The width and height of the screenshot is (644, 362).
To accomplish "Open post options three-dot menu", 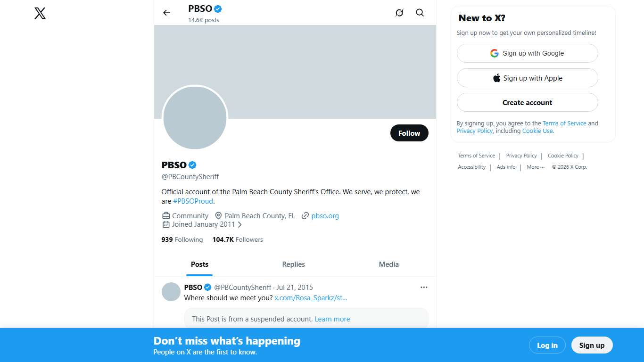I will (424, 287).
